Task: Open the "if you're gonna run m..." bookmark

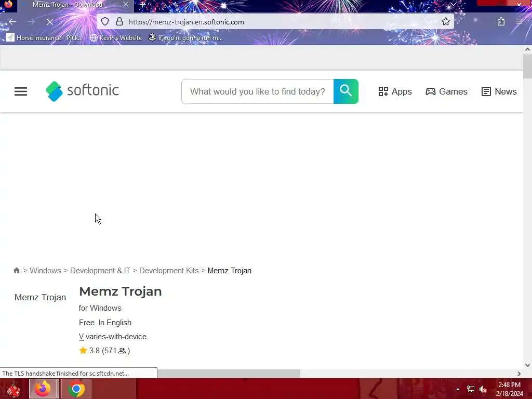Action: coord(185,37)
